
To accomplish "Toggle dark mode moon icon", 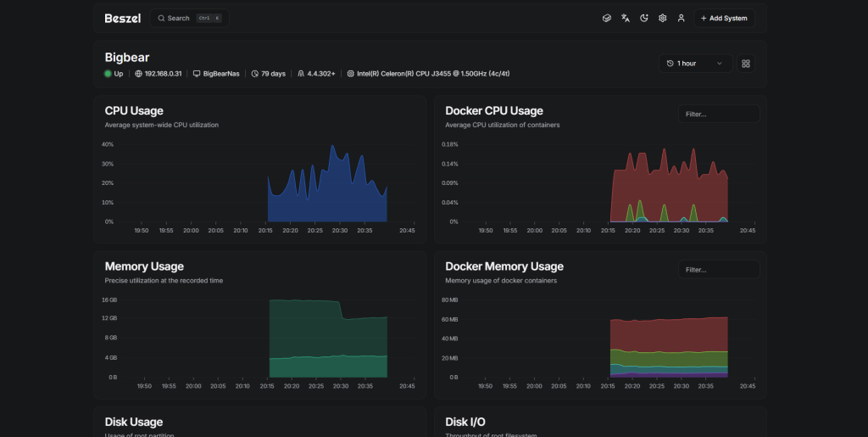I will coord(644,18).
